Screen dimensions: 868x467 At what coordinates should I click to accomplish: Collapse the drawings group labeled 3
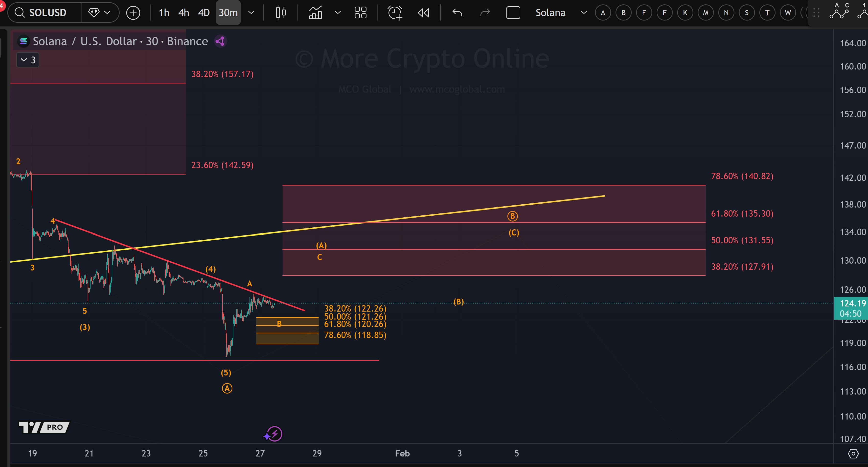click(x=27, y=60)
